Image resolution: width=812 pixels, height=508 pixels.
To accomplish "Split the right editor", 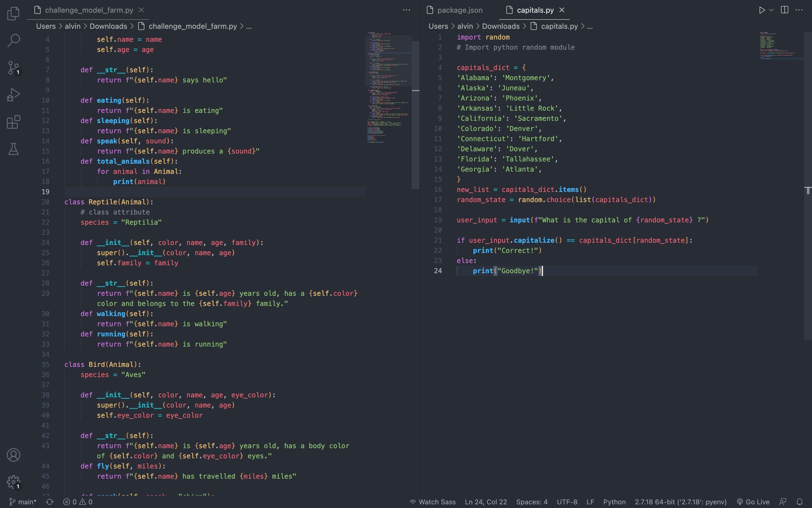I will (784, 10).
